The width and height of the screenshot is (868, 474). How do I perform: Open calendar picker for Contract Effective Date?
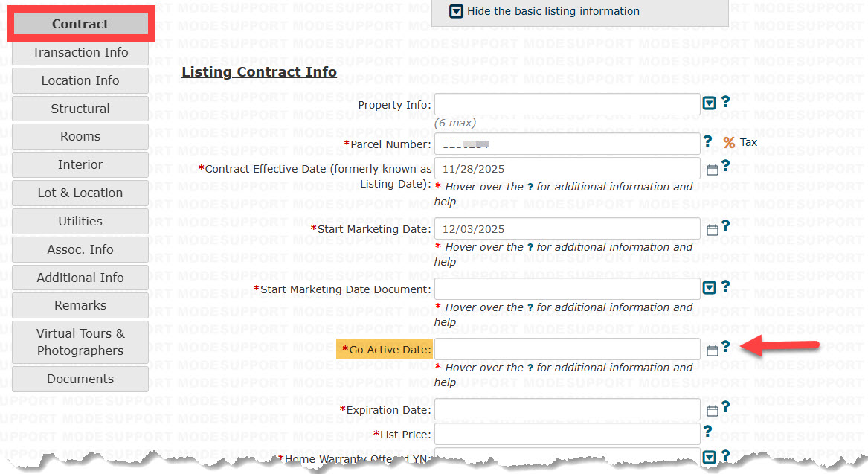click(713, 170)
